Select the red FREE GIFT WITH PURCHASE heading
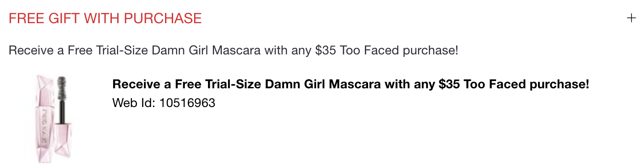The width and height of the screenshot is (644, 165). click(x=105, y=18)
